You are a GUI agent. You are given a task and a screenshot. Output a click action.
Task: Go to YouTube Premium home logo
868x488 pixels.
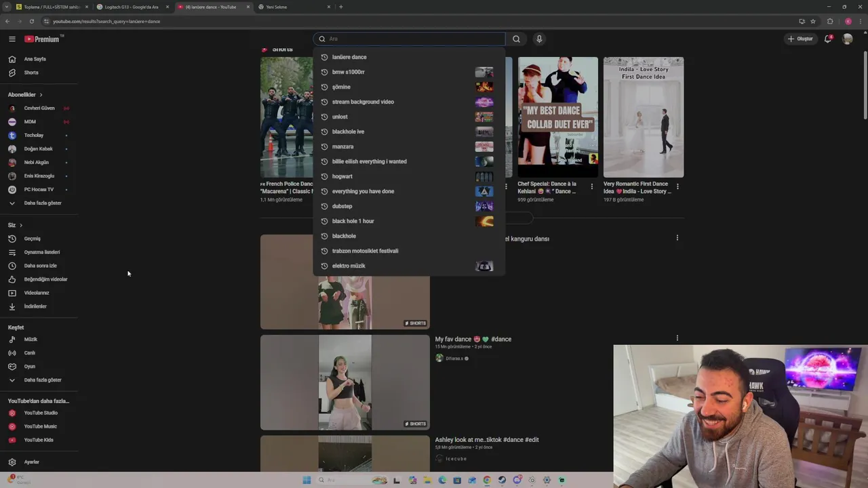43,39
